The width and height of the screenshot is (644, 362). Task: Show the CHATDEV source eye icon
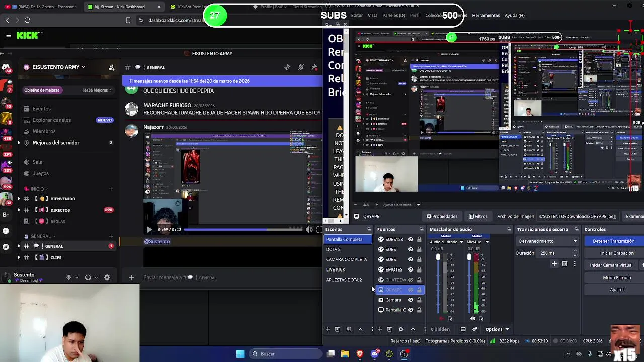[x=411, y=280]
